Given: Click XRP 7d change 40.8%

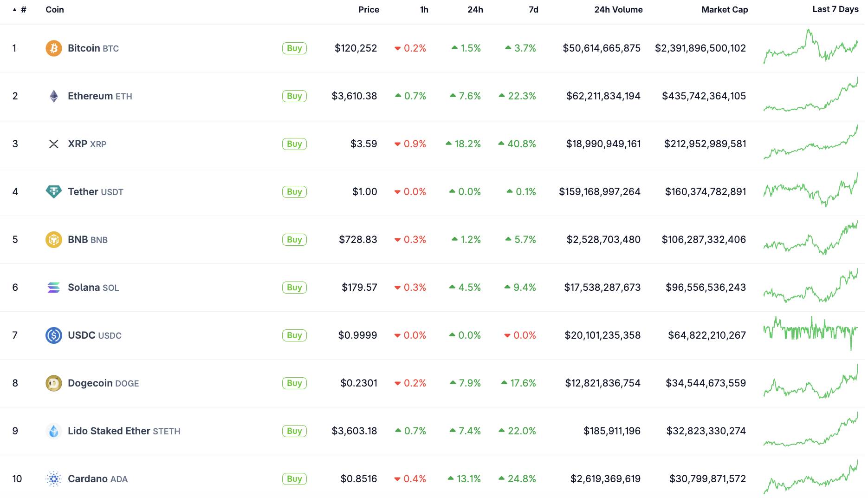Looking at the screenshot, I should [517, 144].
